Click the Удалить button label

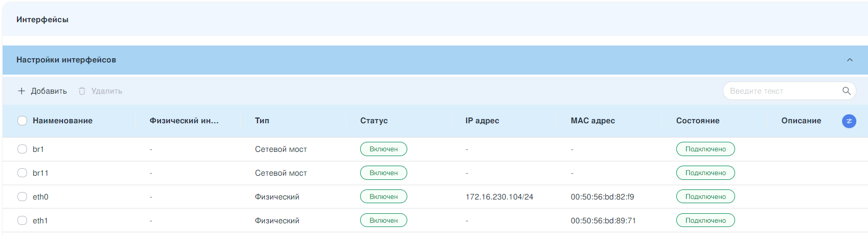pyautogui.click(x=107, y=91)
